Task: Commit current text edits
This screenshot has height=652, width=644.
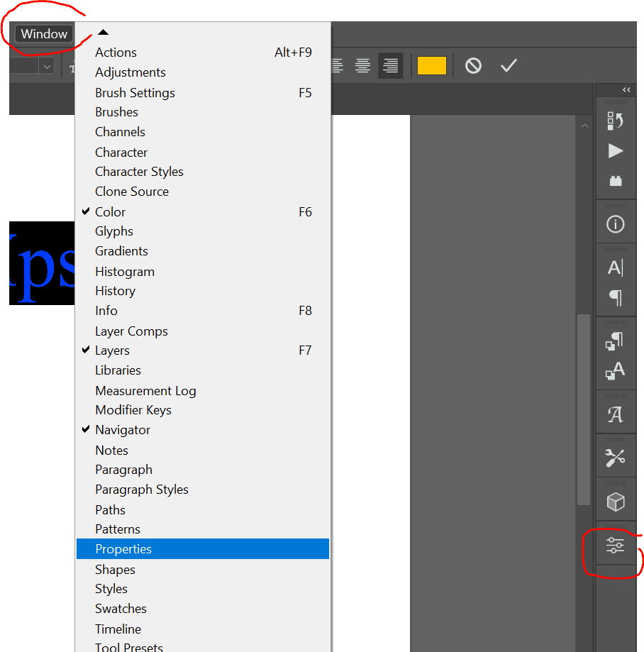Action: pos(509,65)
